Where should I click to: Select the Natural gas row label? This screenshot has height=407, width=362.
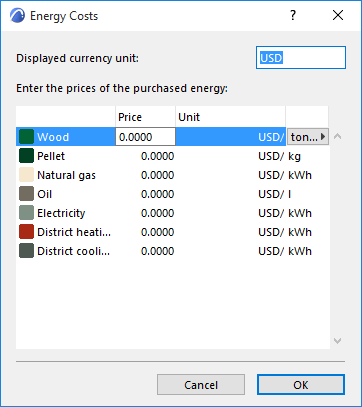[x=66, y=175]
